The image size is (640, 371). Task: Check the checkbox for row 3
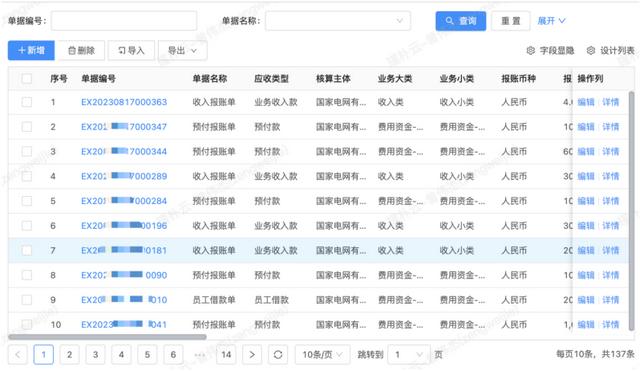coord(27,151)
